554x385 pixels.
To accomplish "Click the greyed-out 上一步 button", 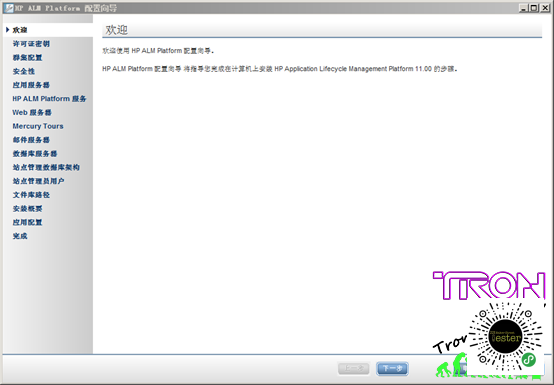I will click(x=354, y=368).
